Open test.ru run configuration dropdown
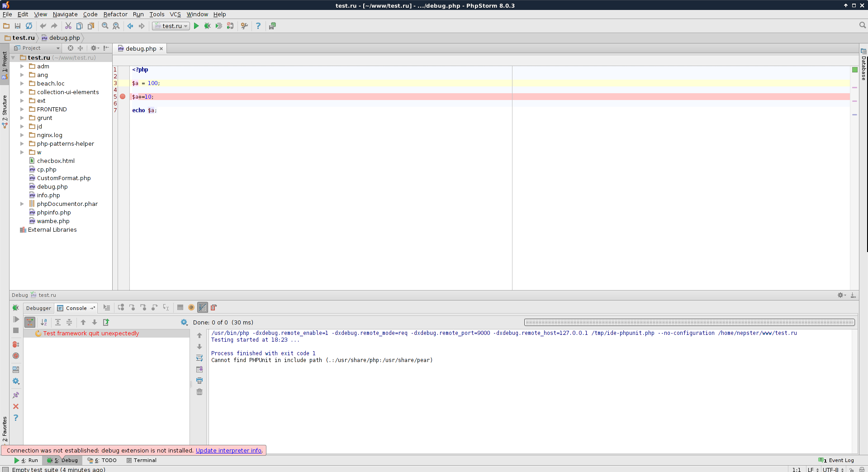Viewport: 868px width, 472px height. pyautogui.click(x=171, y=26)
